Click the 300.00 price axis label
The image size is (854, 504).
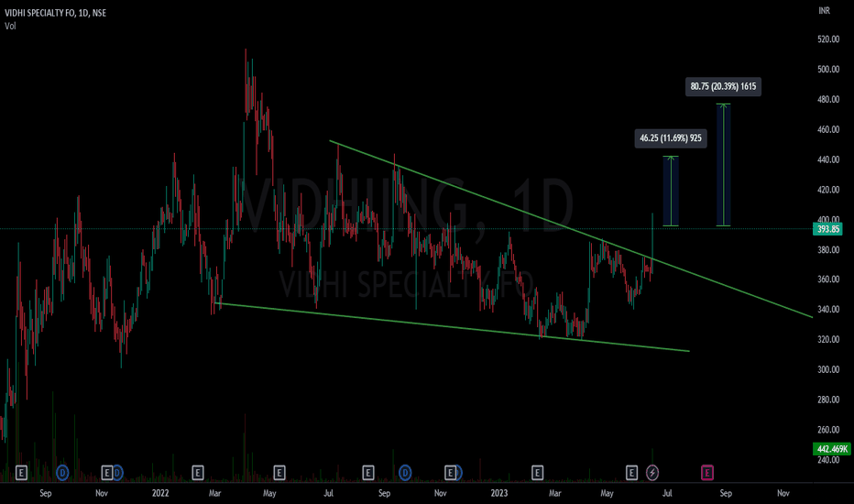(828, 369)
